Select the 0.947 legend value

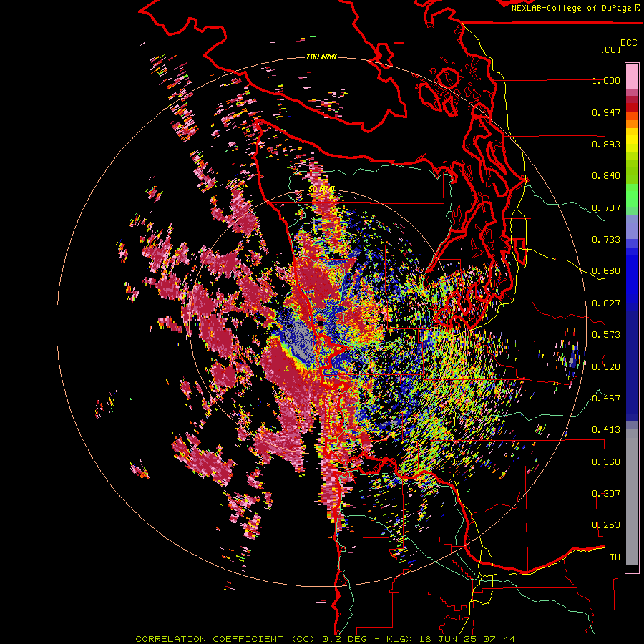(606, 112)
